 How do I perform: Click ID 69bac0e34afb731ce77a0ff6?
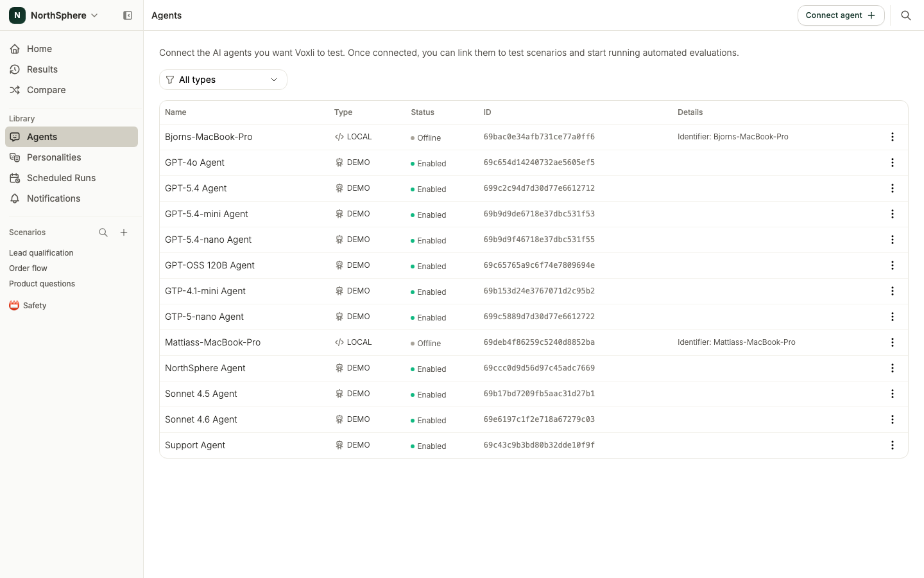pos(539,137)
